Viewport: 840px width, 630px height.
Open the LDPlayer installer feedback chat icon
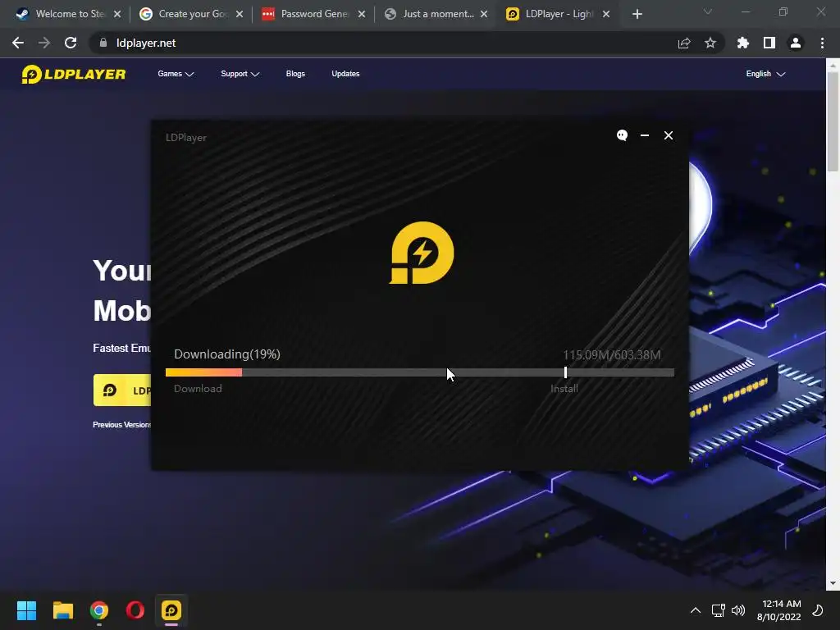click(622, 135)
